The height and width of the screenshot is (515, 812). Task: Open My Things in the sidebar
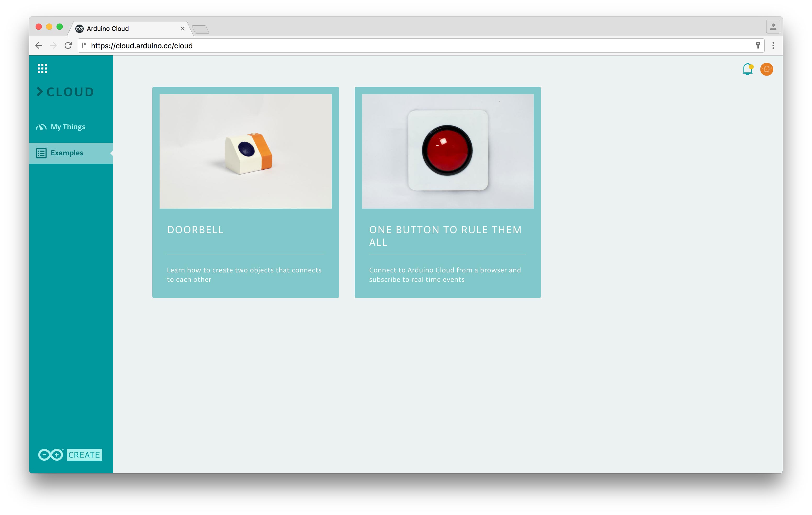(x=71, y=127)
